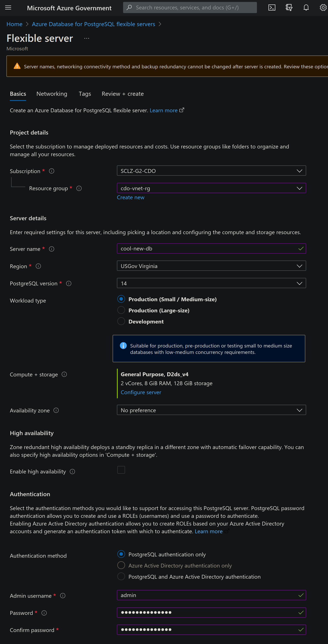Open the Directories and subscriptions filter icon

click(x=289, y=7)
